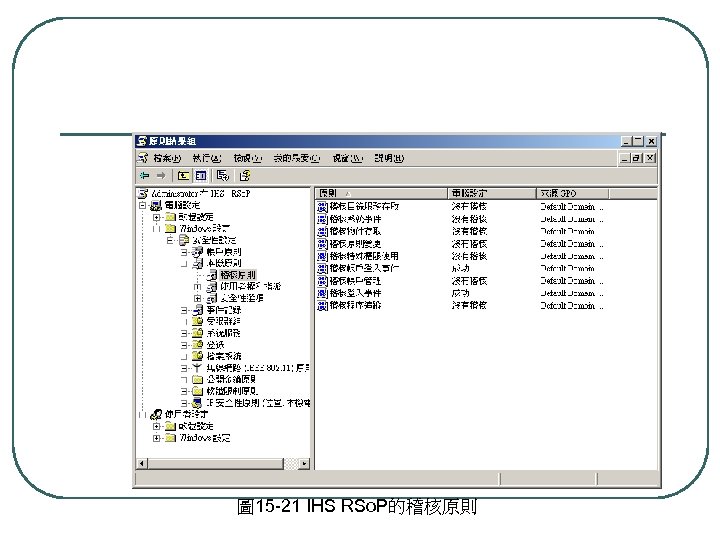The width and height of the screenshot is (720, 540).
Task: Click policy icon of 稽核原則變更 row
Action: click(322, 244)
